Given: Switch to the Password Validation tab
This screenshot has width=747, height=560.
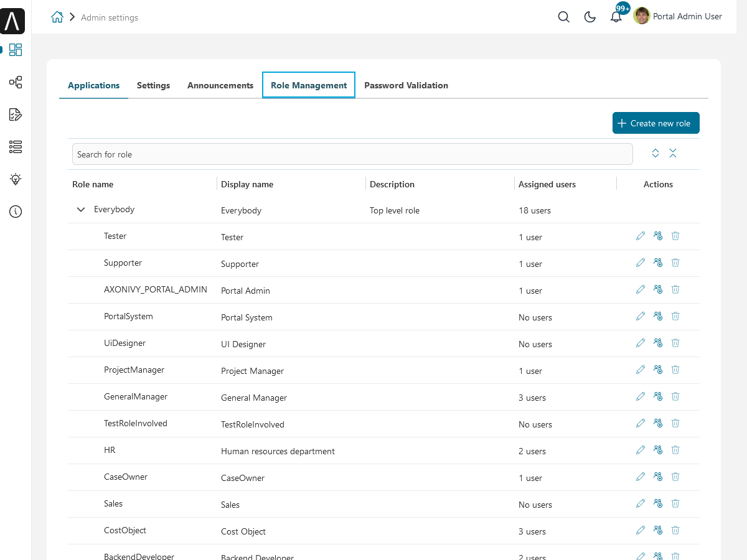Looking at the screenshot, I should tap(406, 85).
